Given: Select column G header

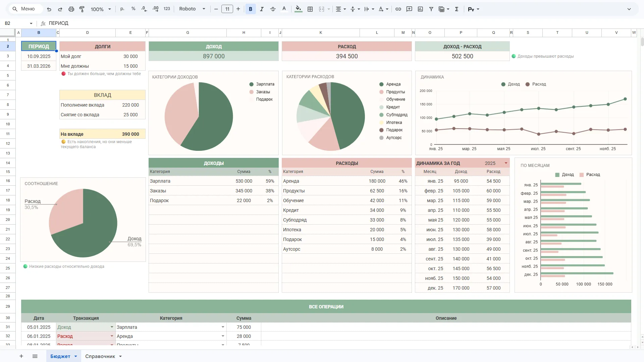Looking at the screenshot, I should 187,33.
